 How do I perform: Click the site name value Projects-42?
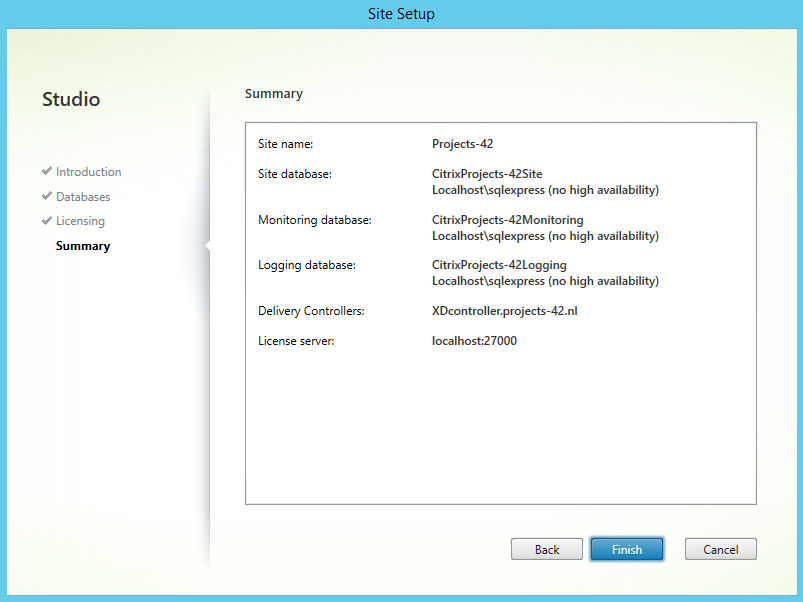pyautogui.click(x=462, y=144)
